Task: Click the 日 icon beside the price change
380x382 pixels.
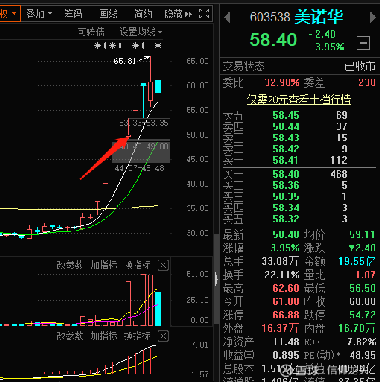Action: [x=364, y=43]
